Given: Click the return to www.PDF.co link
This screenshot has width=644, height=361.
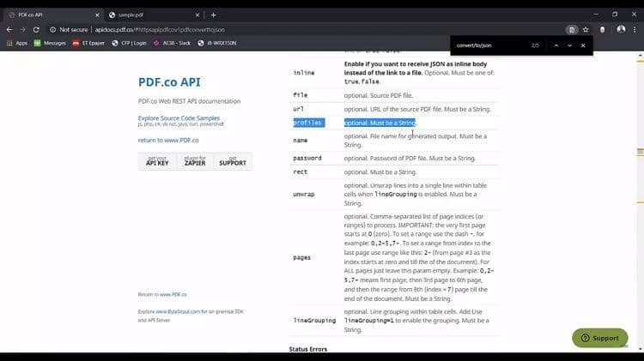Looking at the screenshot, I should point(168,140).
